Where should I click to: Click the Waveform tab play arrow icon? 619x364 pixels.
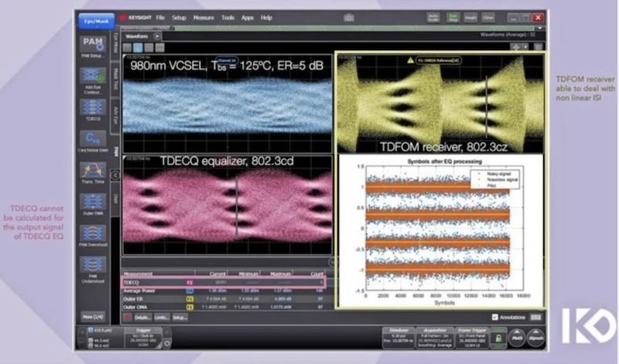(157, 36)
